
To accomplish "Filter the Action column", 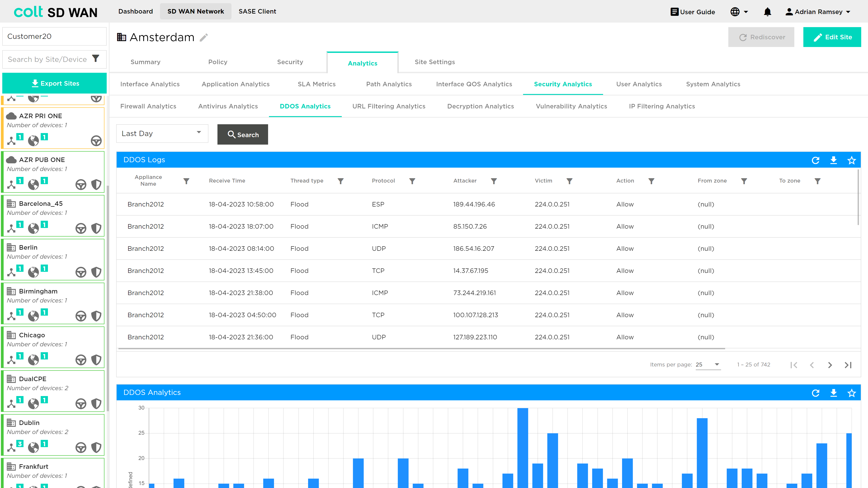I will pyautogui.click(x=651, y=181).
